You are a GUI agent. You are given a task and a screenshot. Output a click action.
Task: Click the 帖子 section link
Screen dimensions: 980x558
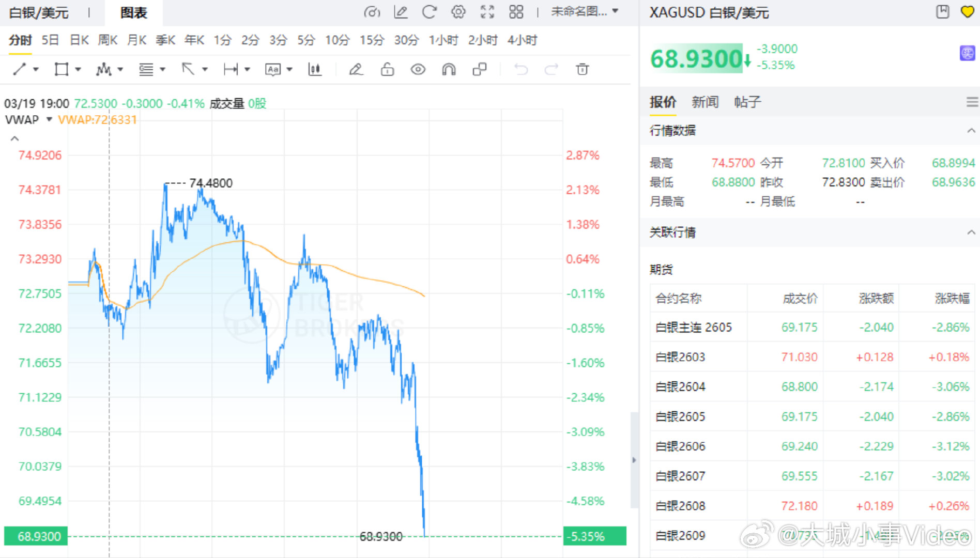746,102
